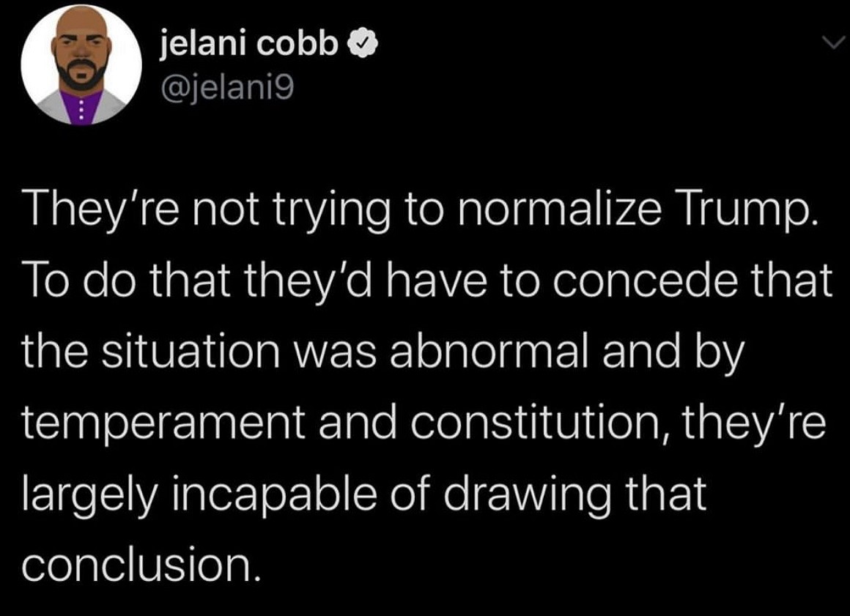Click the display name jelani cobb
This screenshot has height=616, width=850.
pyautogui.click(x=250, y=45)
